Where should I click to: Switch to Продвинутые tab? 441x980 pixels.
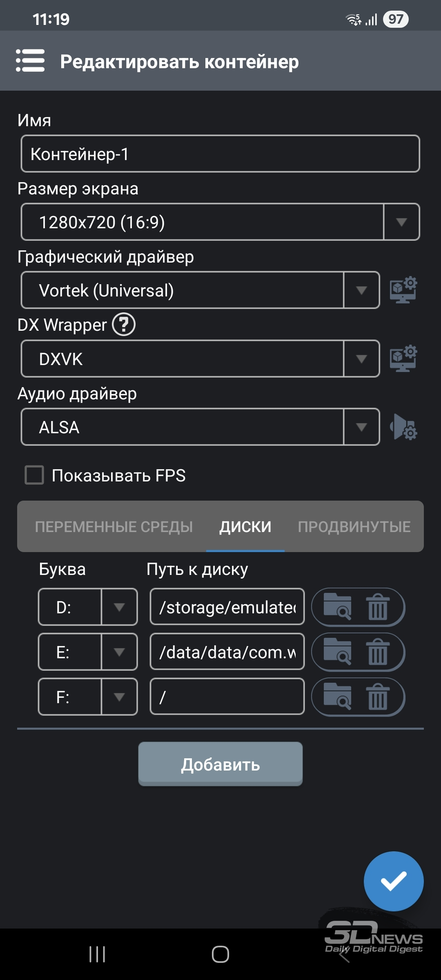[354, 527]
